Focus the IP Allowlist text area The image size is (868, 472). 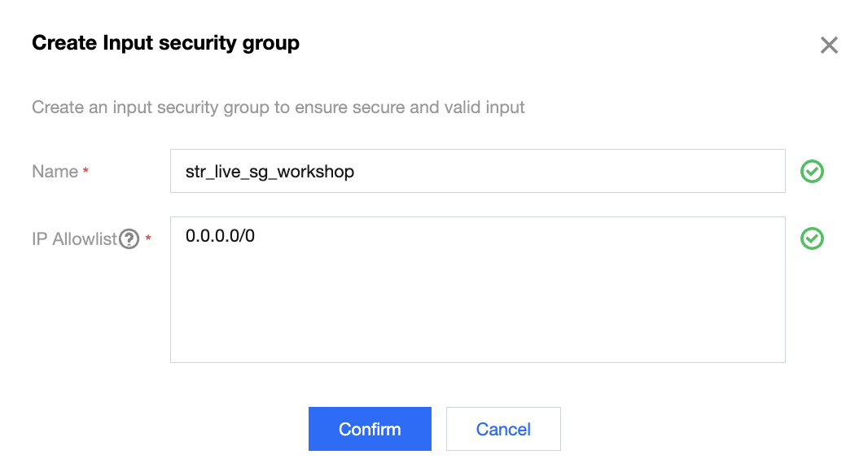478,290
